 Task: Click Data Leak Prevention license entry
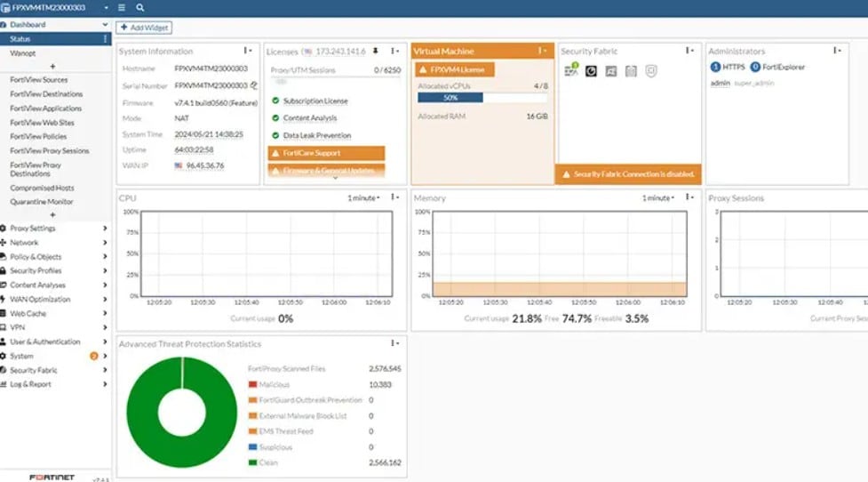pos(316,135)
